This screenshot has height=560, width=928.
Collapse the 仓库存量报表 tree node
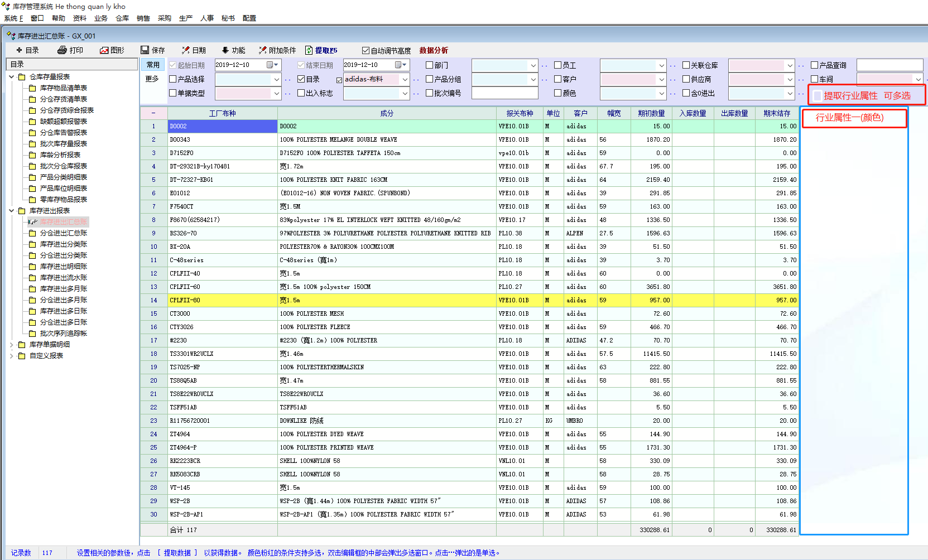point(12,77)
